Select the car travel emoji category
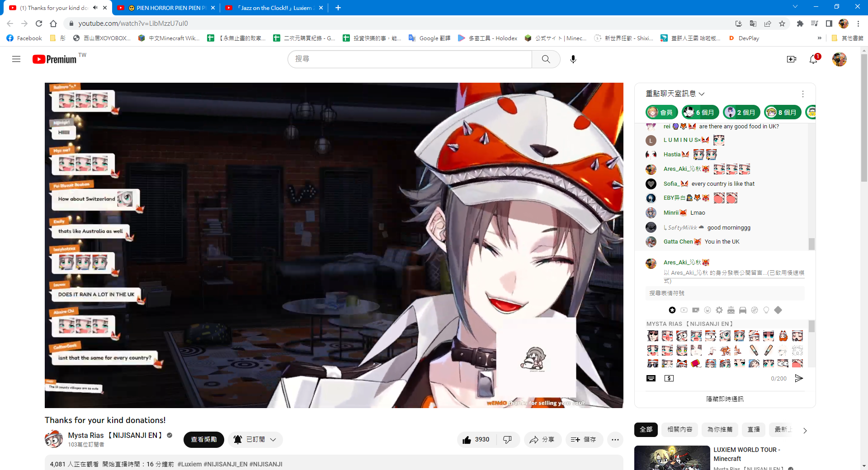Image resolution: width=868 pixels, height=470 pixels. (743, 310)
